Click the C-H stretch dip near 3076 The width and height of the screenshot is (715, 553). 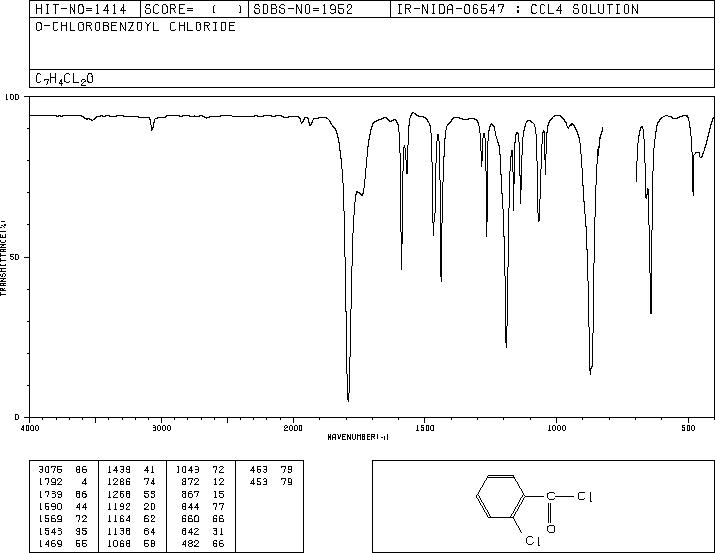[x=152, y=129]
